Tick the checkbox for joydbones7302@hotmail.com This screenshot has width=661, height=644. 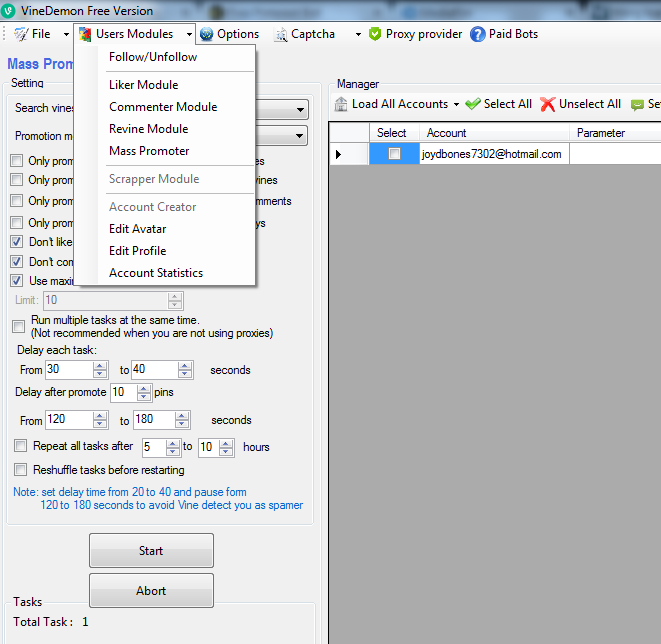[x=394, y=153]
